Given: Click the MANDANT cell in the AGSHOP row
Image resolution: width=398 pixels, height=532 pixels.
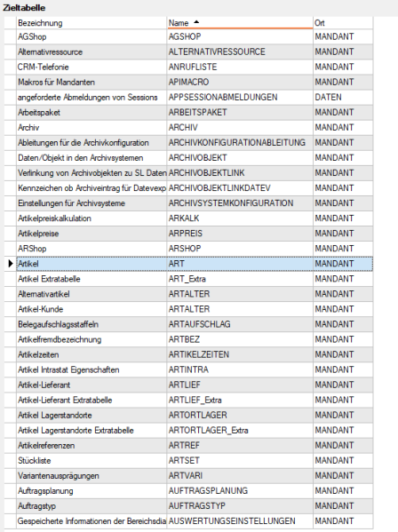Looking at the screenshot, I should [x=343, y=36].
